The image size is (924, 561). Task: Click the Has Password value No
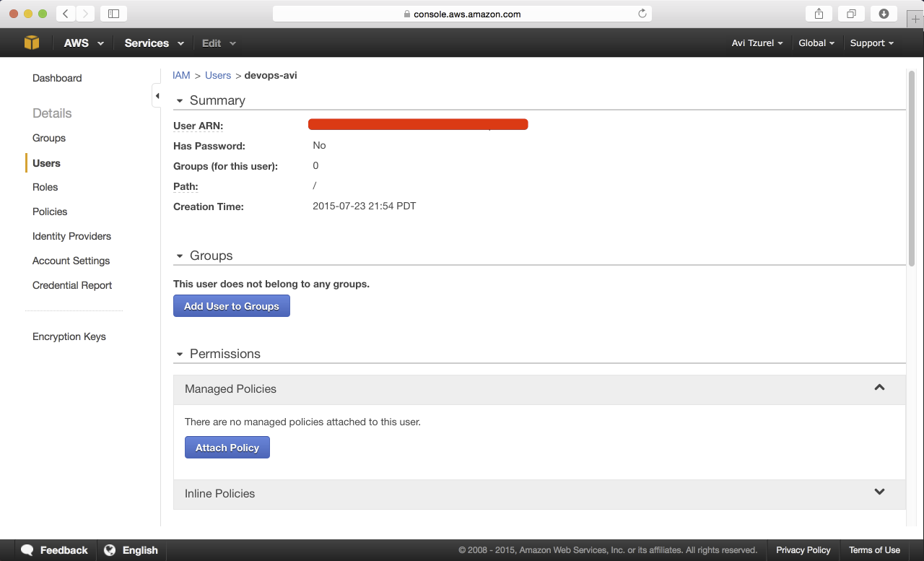pyautogui.click(x=319, y=145)
